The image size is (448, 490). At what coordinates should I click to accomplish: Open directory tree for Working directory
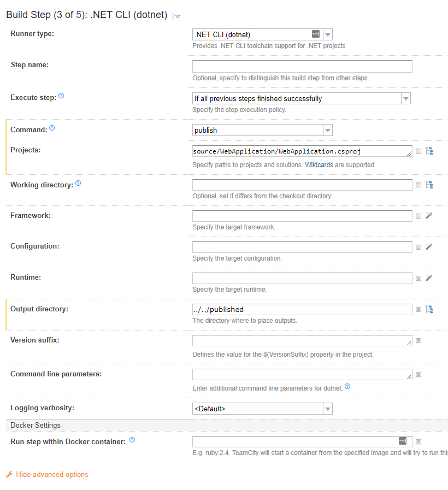(429, 185)
